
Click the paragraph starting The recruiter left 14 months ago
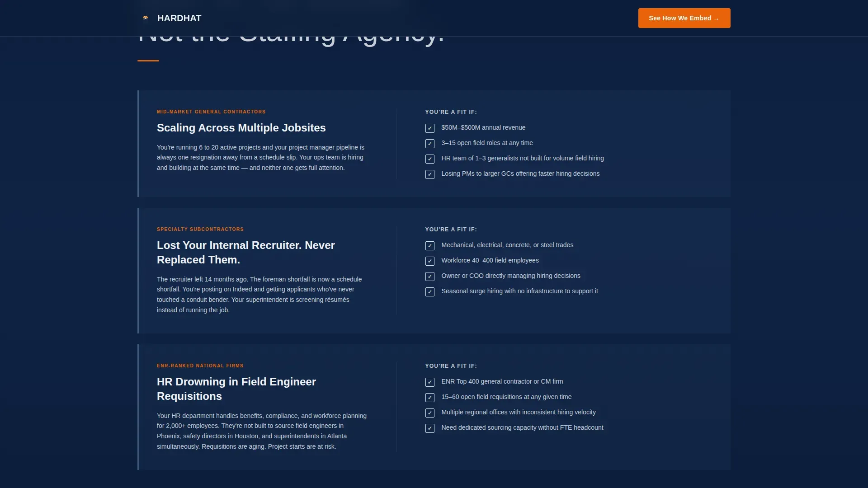click(x=259, y=295)
